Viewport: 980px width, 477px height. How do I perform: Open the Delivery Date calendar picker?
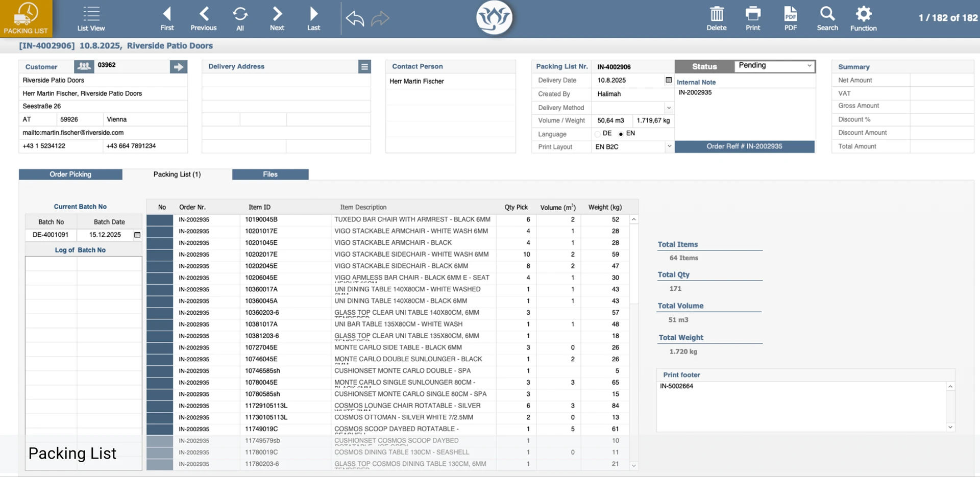coord(669,80)
